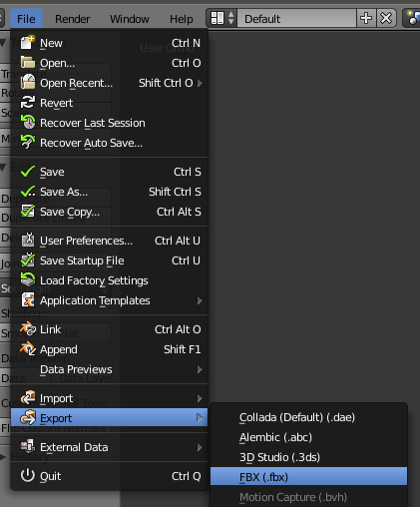Screen dimensions: 420x507
Task: Select Save As... menu entry
Action: [110, 192]
